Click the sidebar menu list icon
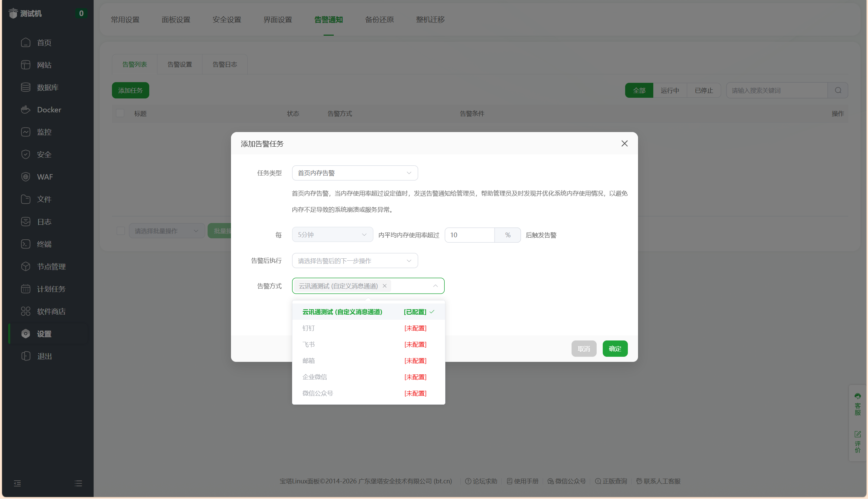The image size is (868, 499). 78,483
